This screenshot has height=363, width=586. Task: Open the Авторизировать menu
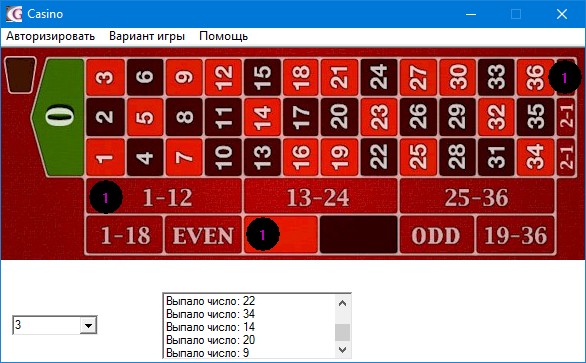[x=50, y=36]
